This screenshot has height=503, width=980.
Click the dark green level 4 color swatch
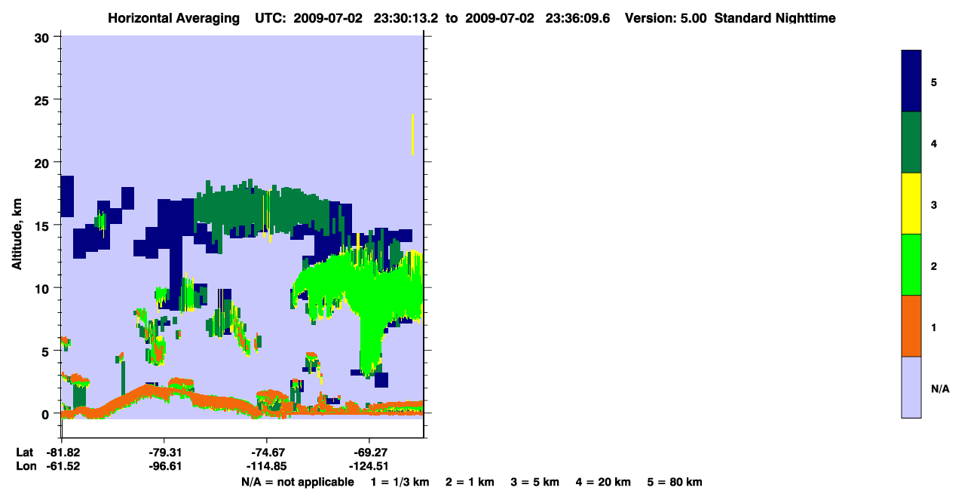911,143
